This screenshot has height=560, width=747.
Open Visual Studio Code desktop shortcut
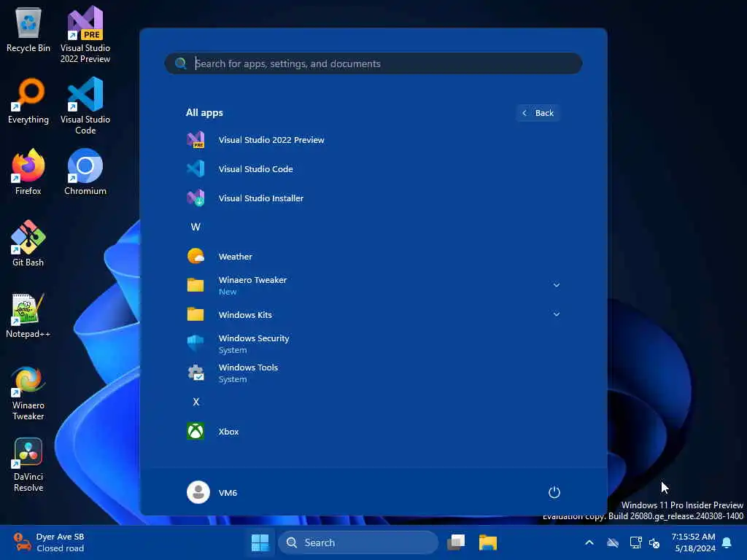tap(85, 106)
